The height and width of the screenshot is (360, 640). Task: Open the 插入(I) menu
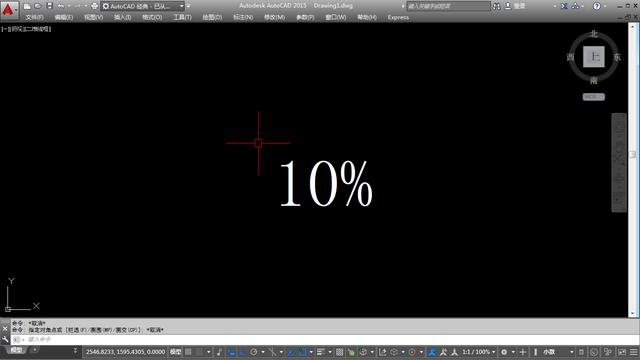click(x=122, y=18)
